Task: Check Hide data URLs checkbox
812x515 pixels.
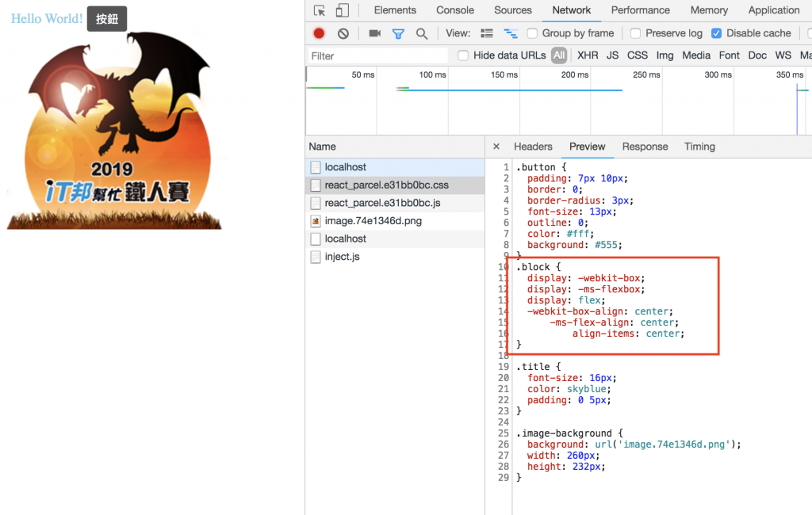Action: click(463, 55)
